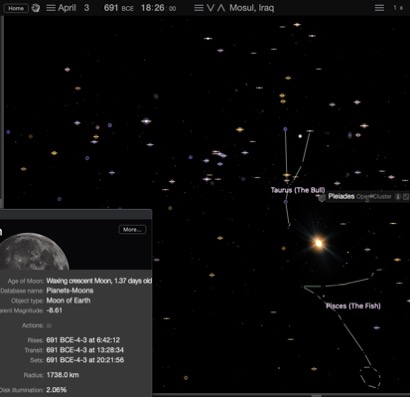This screenshot has width=410, height=397.
Task: Click the Taurus (The Bull) label
Action: [298, 190]
